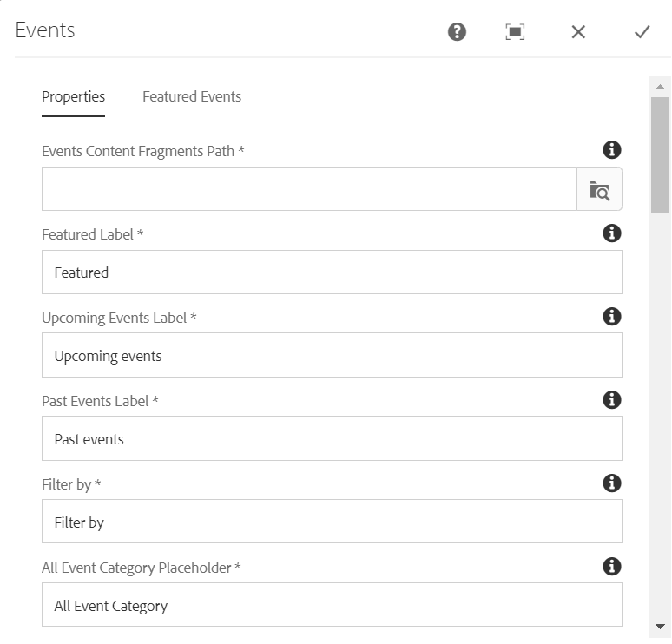672x644 pixels.
Task: Click the Events Content Fragments Path field
Action: click(309, 189)
